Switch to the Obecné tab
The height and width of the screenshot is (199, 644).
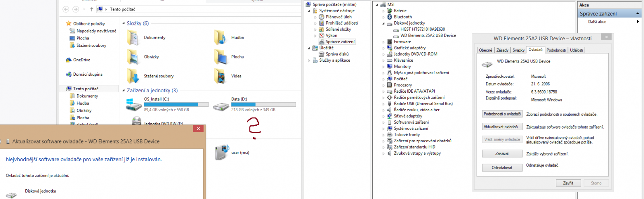point(485,50)
